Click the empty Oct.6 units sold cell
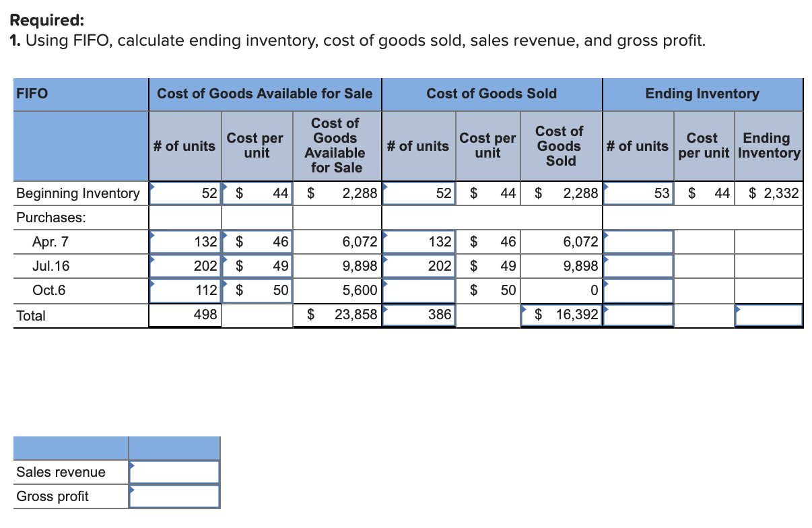Viewport: 812px width, 528px height. point(419,290)
